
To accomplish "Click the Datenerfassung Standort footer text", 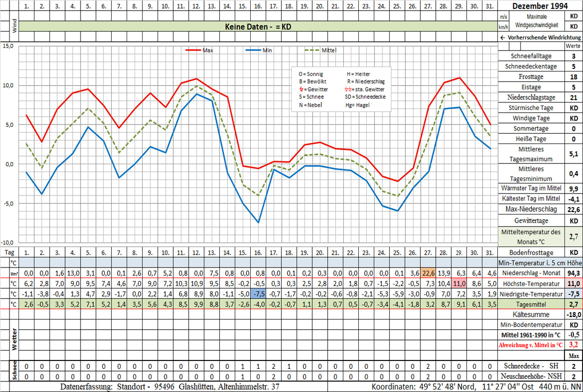I will tap(170, 387).
